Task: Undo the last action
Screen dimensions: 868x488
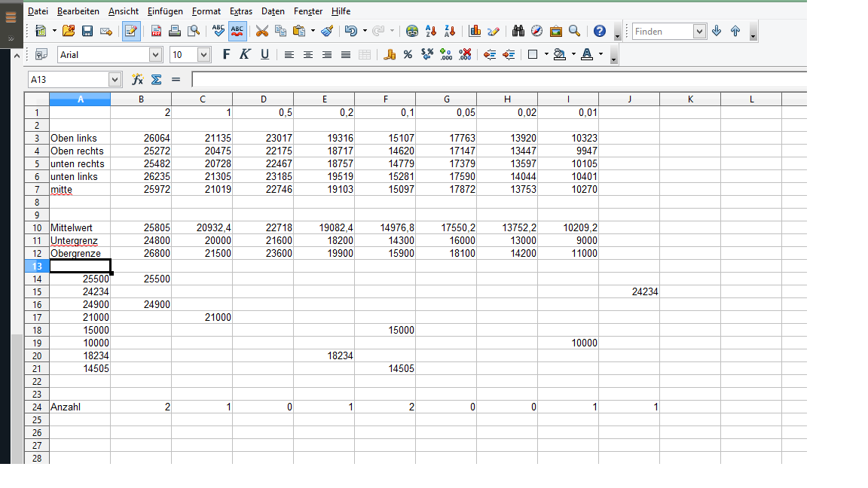Action: point(351,31)
